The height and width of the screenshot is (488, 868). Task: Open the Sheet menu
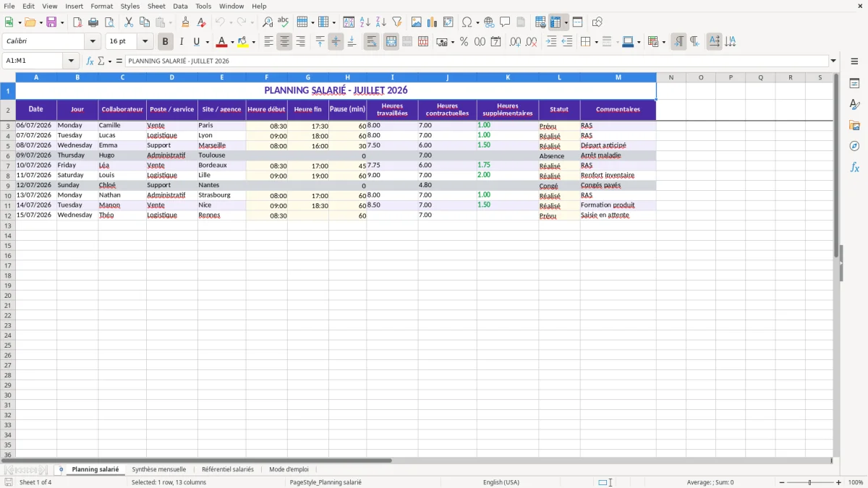(x=157, y=6)
